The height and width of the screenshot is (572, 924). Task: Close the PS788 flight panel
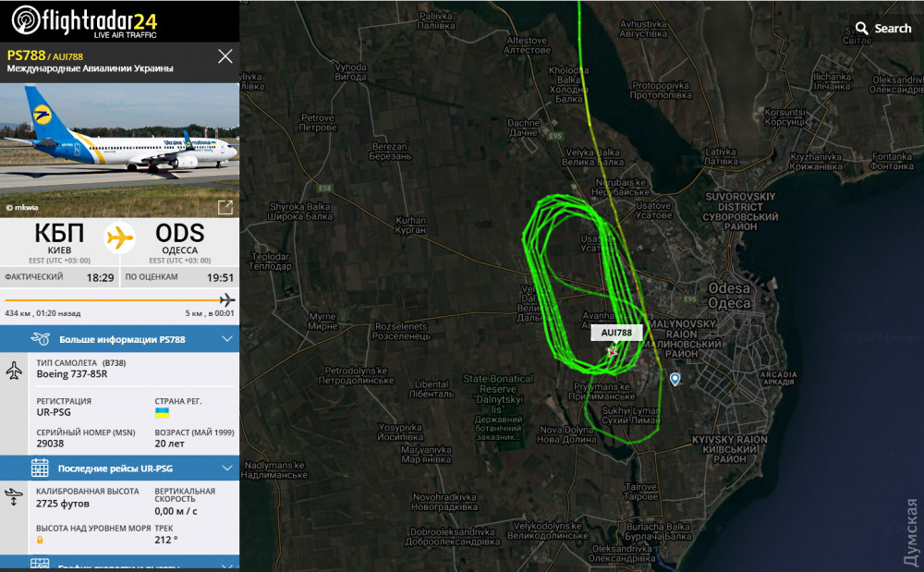[225, 56]
